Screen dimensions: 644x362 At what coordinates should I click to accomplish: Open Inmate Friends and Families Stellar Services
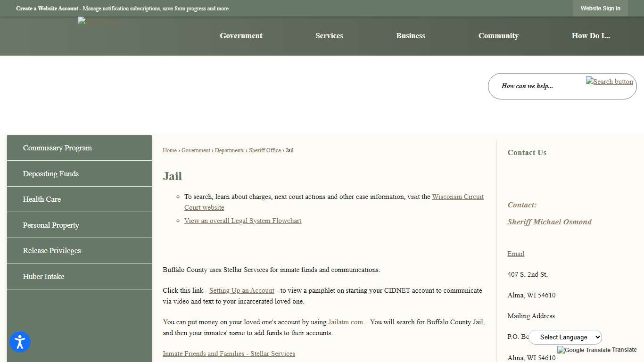[x=229, y=354]
